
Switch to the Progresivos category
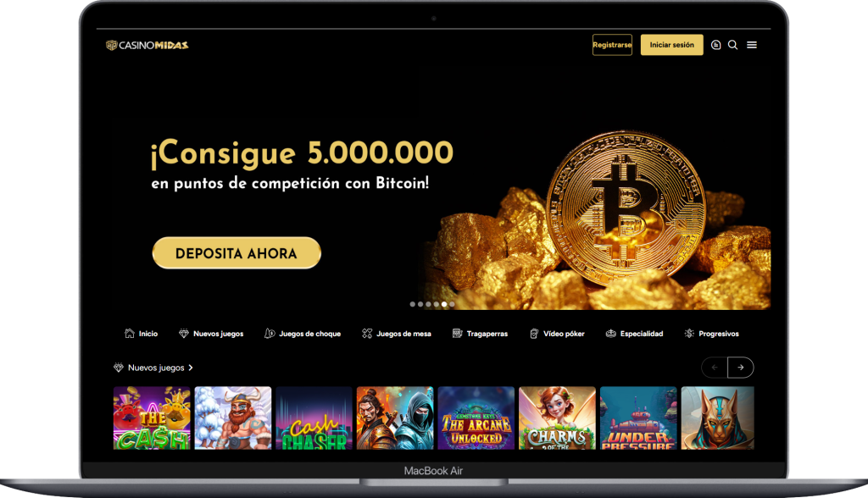pyautogui.click(x=711, y=334)
